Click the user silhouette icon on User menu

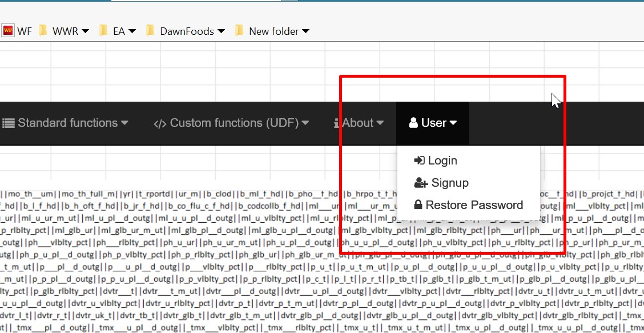[x=412, y=122]
